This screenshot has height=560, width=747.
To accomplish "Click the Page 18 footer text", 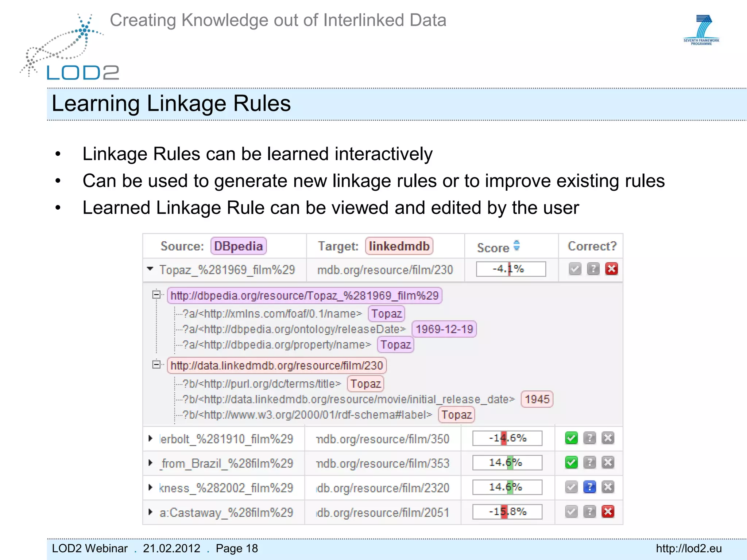I will (237, 548).
